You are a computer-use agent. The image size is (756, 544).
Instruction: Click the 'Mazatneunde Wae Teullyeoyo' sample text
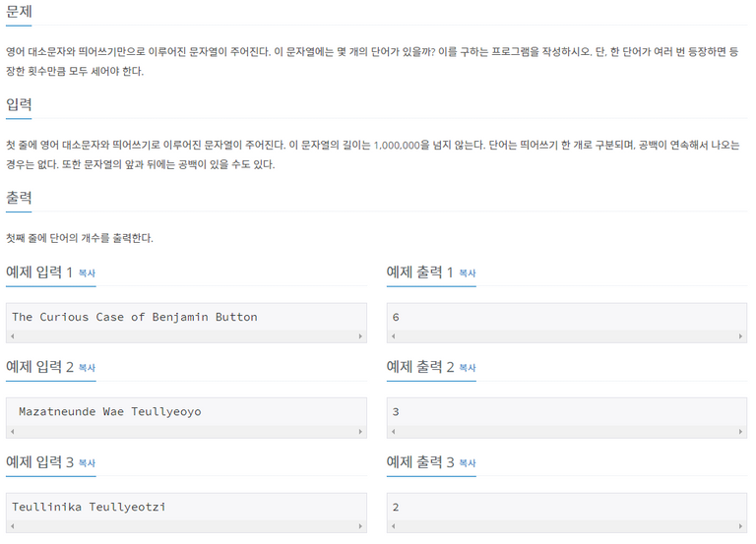pos(110,412)
